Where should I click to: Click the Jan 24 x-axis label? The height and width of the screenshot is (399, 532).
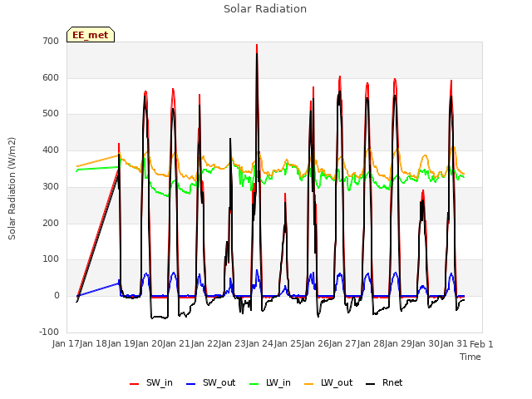[259, 344]
